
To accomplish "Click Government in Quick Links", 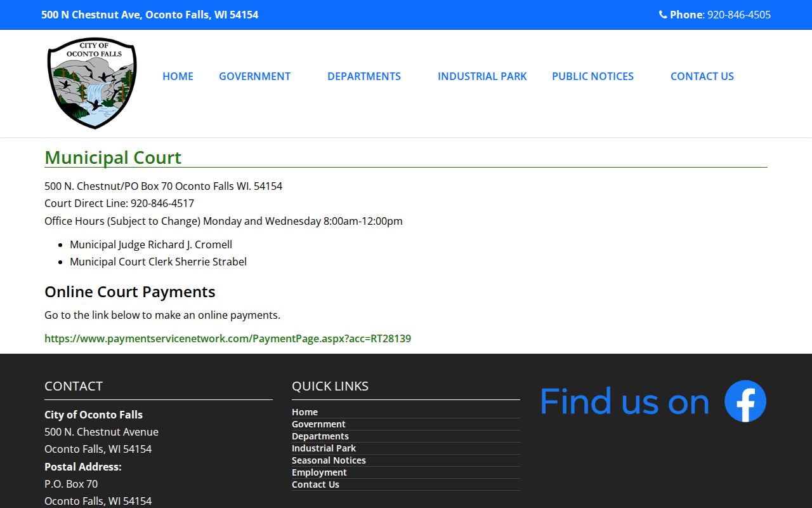I will (x=318, y=424).
